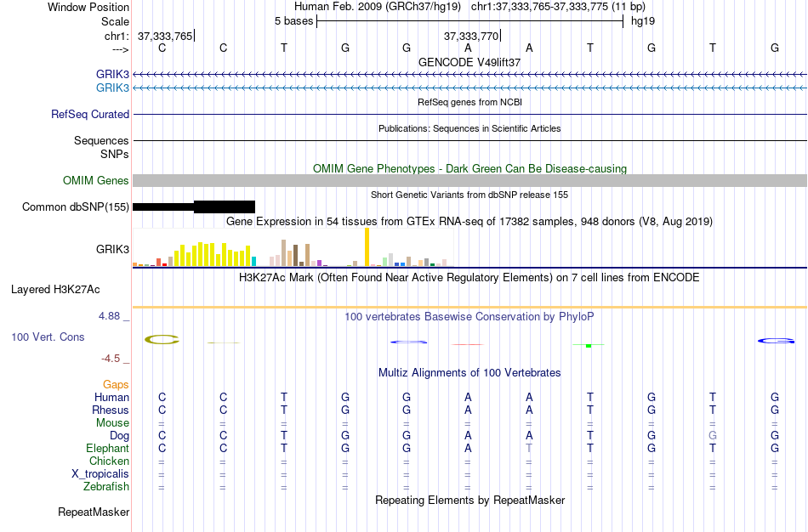Open RefSeq genes from NCBI track title
Viewport: 808px width, 532px height.
469,102
